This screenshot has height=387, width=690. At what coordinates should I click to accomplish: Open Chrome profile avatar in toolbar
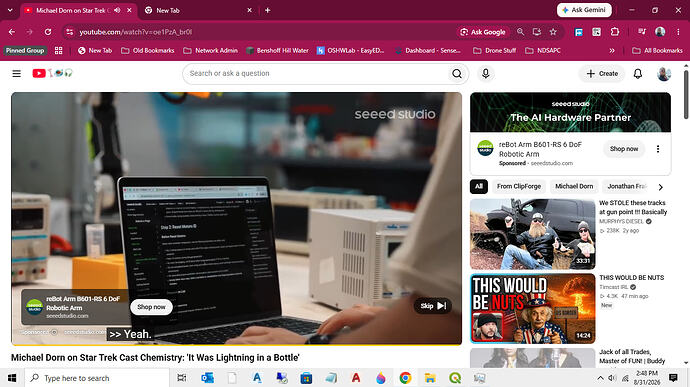(660, 32)
